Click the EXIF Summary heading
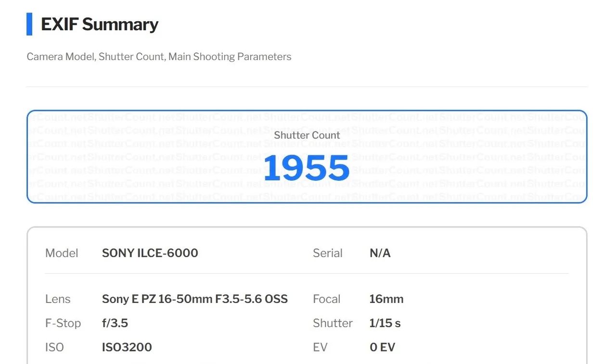Image resolution: width=616 pixels, height=364 pixels. coord(100,25)
